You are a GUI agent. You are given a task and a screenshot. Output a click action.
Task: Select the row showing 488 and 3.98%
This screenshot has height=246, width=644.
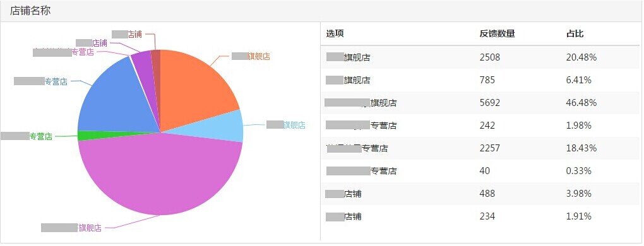pos(480,194)
